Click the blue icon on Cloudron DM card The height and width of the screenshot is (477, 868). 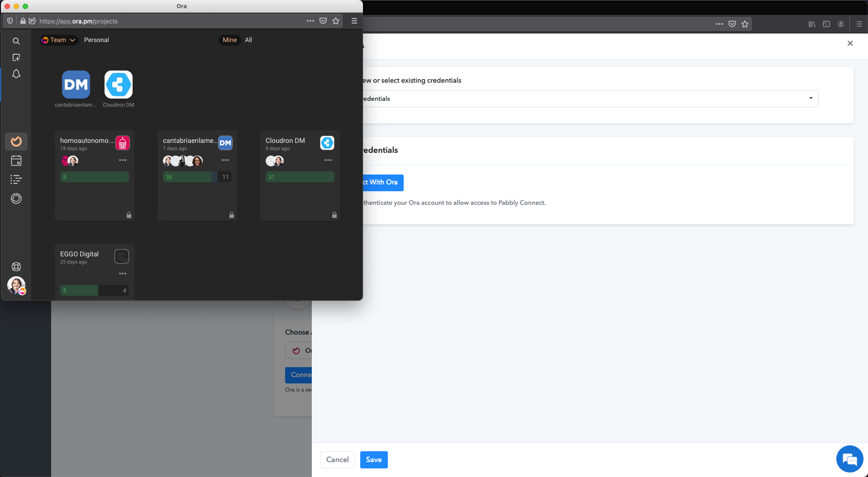tap(327, 143)
